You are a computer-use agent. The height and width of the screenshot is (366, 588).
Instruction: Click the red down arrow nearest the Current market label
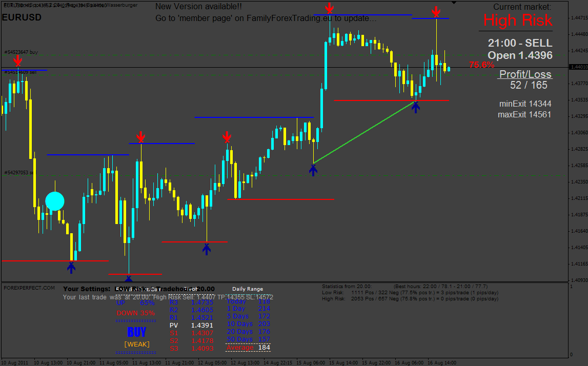point(436,12)
